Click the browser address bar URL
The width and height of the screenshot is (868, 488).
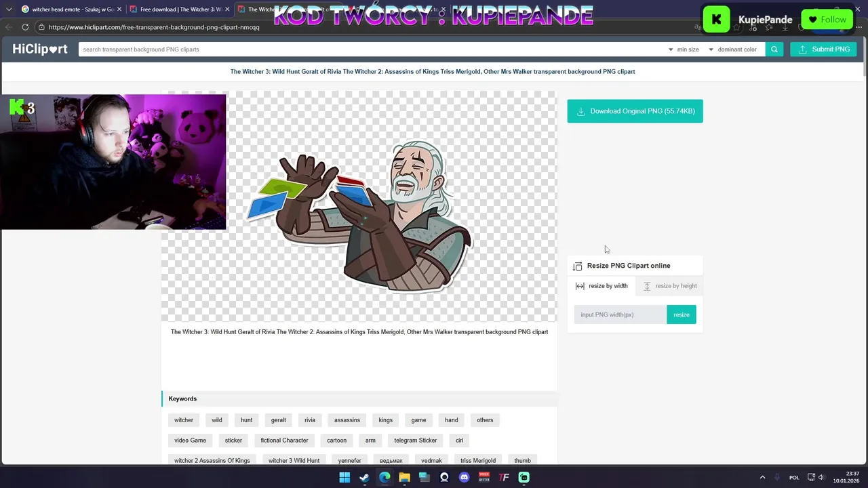point(154,27)
